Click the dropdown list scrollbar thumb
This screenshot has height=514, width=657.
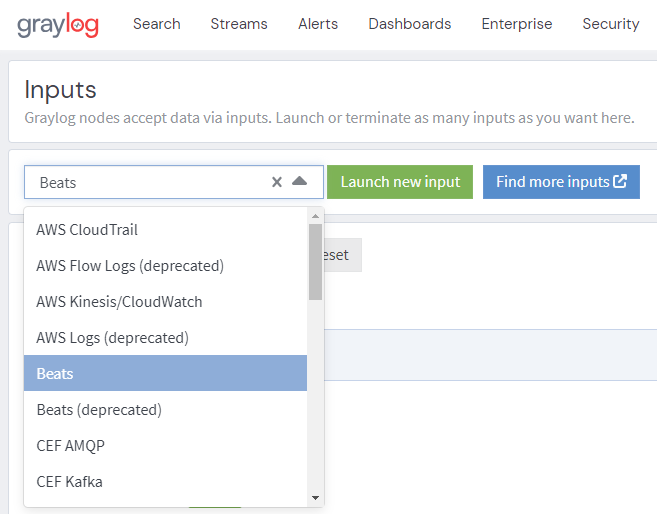316,262
